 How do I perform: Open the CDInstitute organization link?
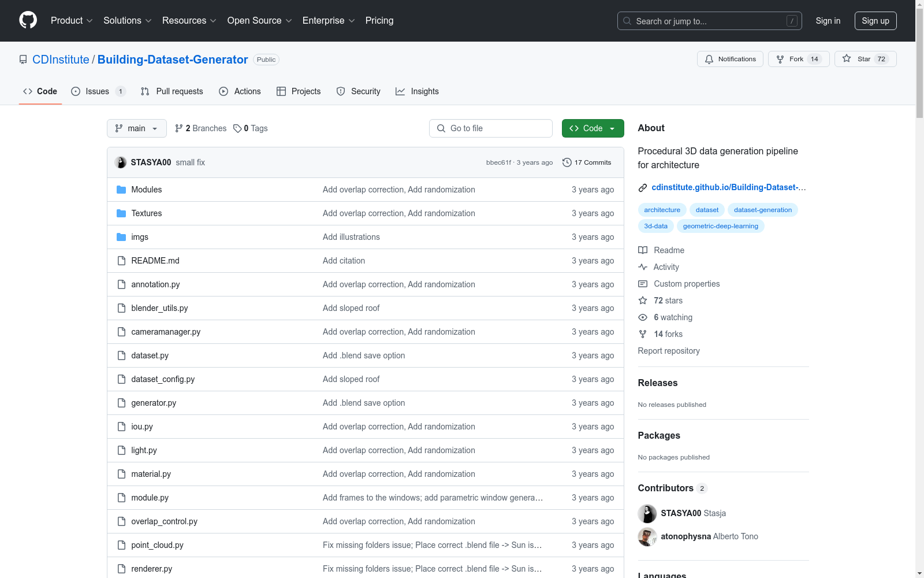(61, 60)
